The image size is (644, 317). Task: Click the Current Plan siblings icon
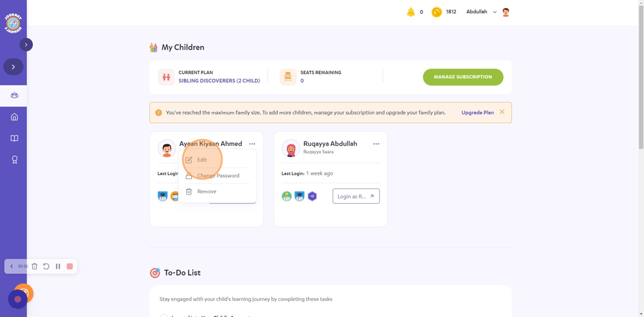pos(166,77)
